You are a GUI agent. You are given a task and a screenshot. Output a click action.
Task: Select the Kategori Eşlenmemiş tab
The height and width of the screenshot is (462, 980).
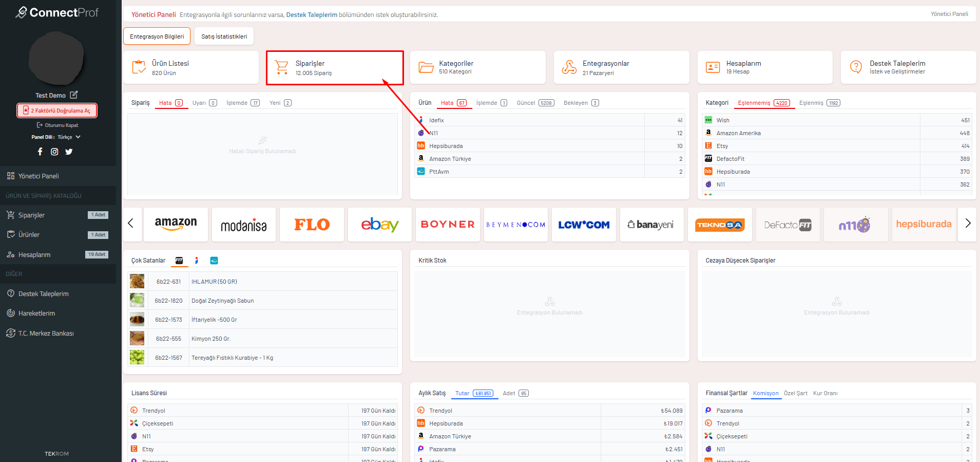764,103
